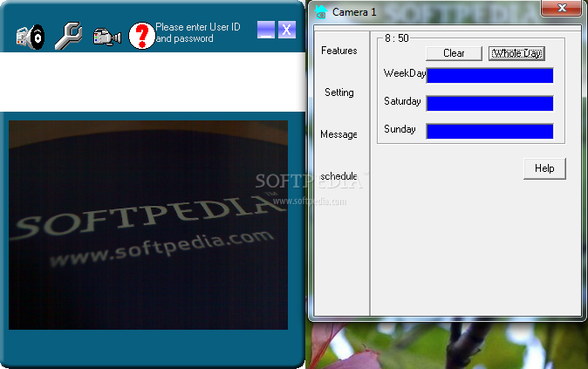Close the Camera 1 dialog

[x=562, y=8]
